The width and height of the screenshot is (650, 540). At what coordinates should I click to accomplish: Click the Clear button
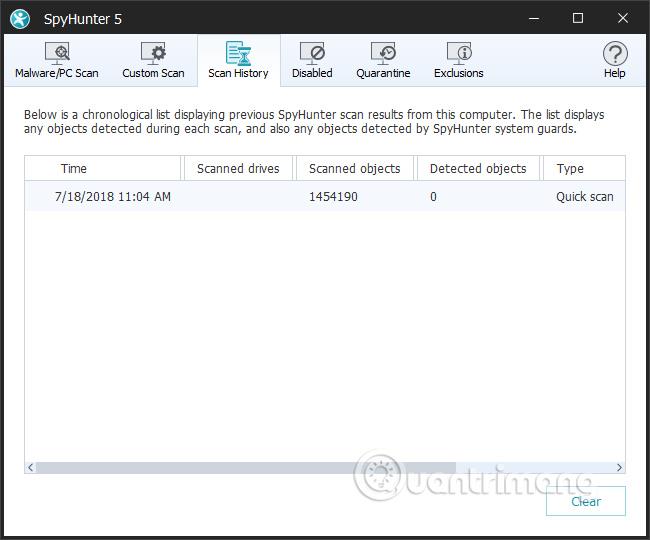tap(585, 501)
